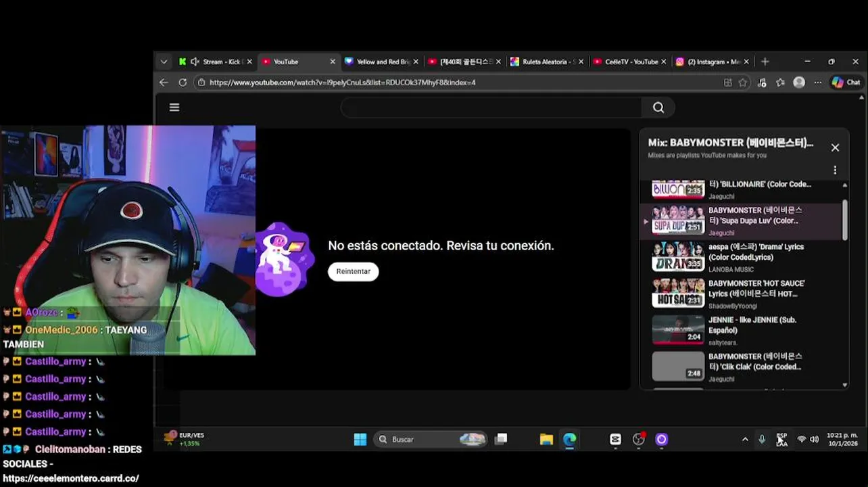The image size is (868, 487).
Task: Reload the page with the refresh icon
Action: pyautogui.click(x=183, y=83)
